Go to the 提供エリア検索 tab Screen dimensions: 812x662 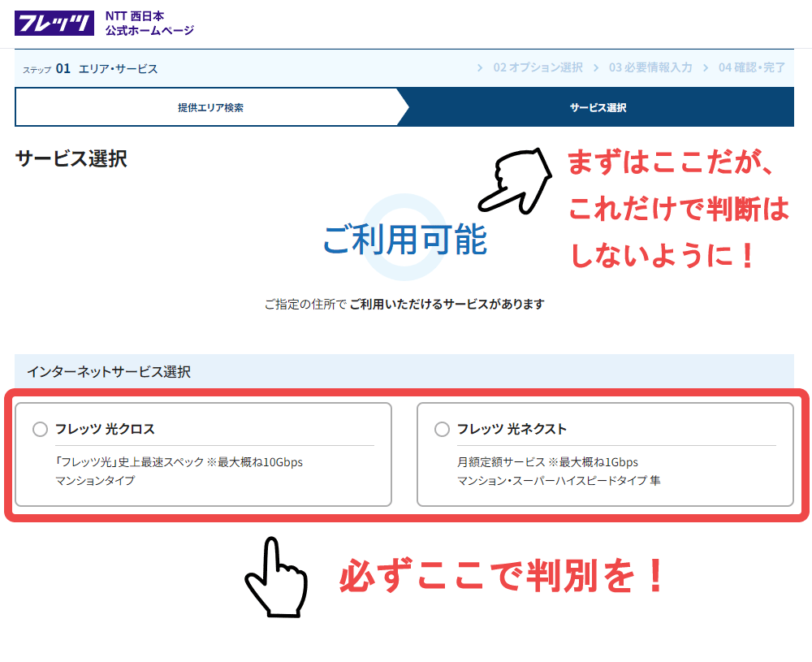pyautogui.click(x=210, y=107)
